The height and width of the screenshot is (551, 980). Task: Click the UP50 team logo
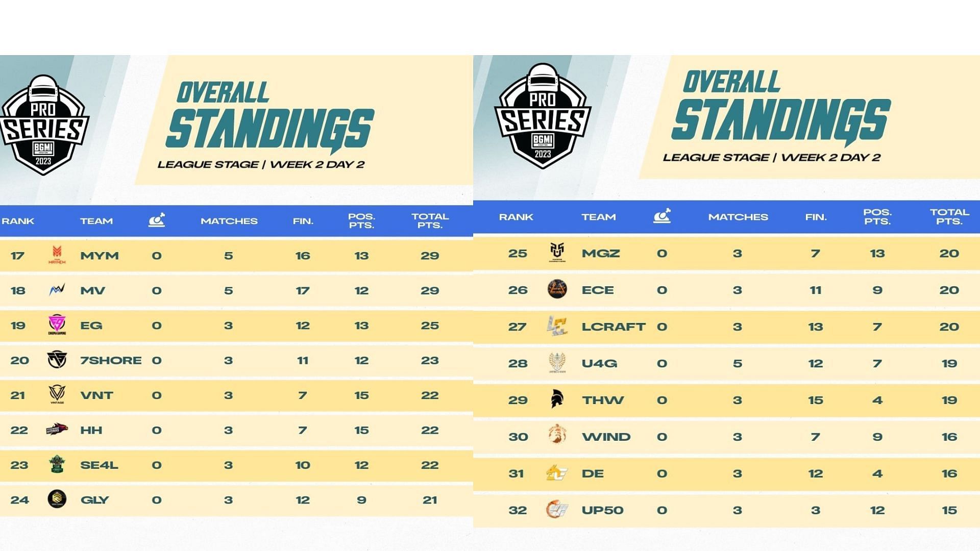pos(557,510)
